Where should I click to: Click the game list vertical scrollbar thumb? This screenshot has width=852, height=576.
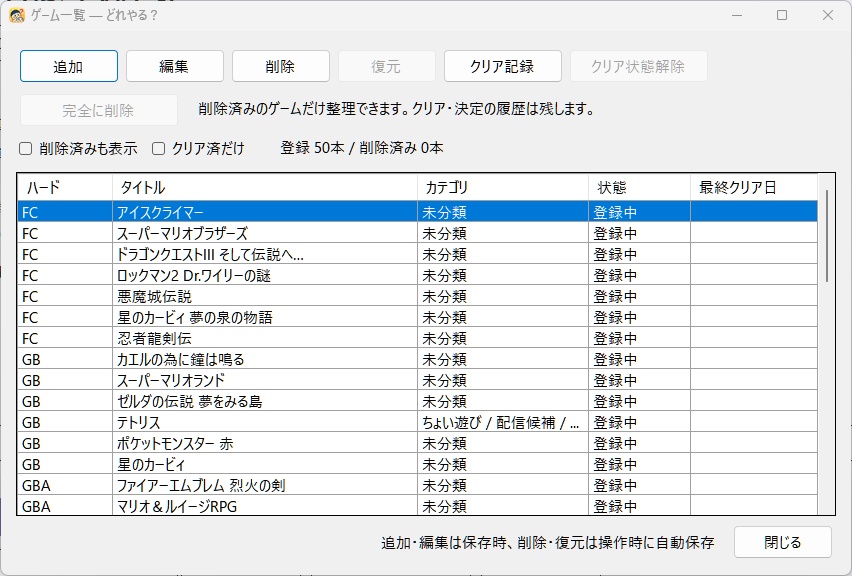tap(827, 236)
